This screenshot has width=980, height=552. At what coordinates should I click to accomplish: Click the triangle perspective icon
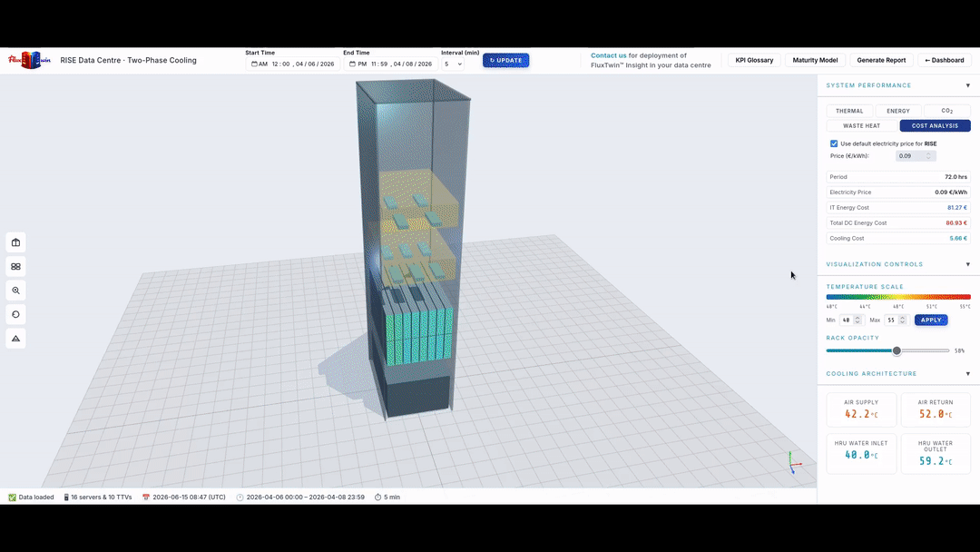click(15, 339)
